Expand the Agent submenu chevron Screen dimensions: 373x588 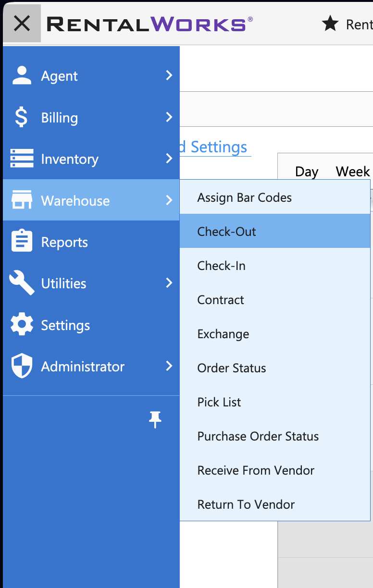click(x=169, y=75)
